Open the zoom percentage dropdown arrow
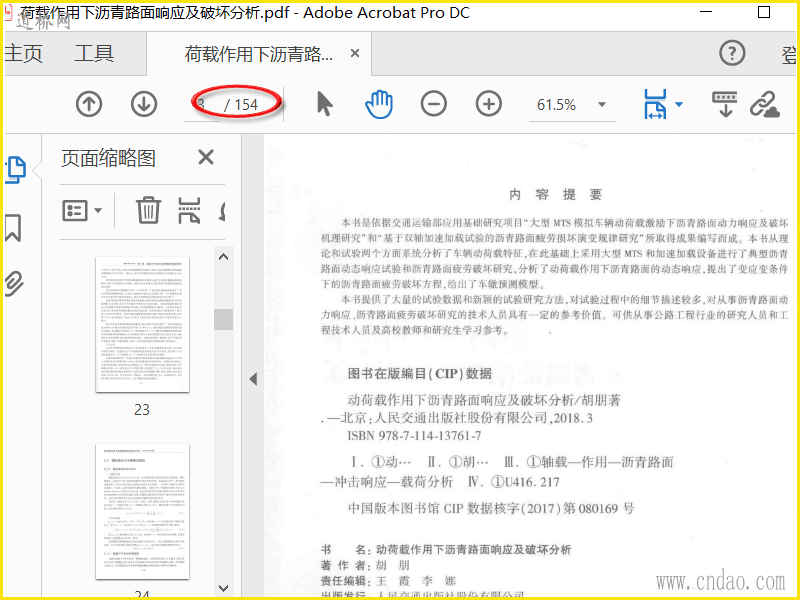 [x=602, y=105]
